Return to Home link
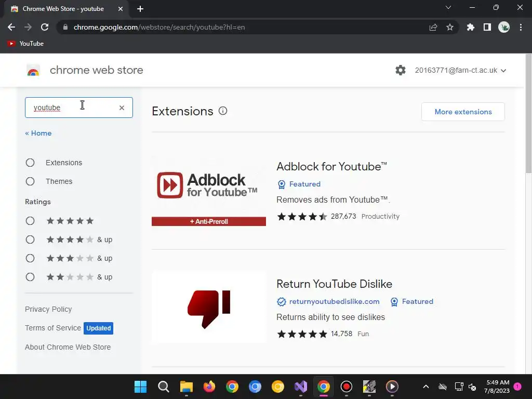The image size is (532, 399). [38, 133]
